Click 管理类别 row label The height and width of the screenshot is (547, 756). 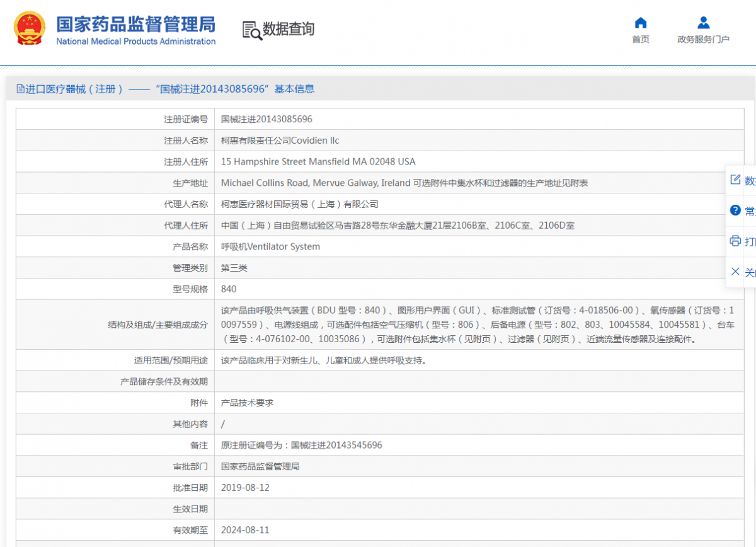coord(190,268)
